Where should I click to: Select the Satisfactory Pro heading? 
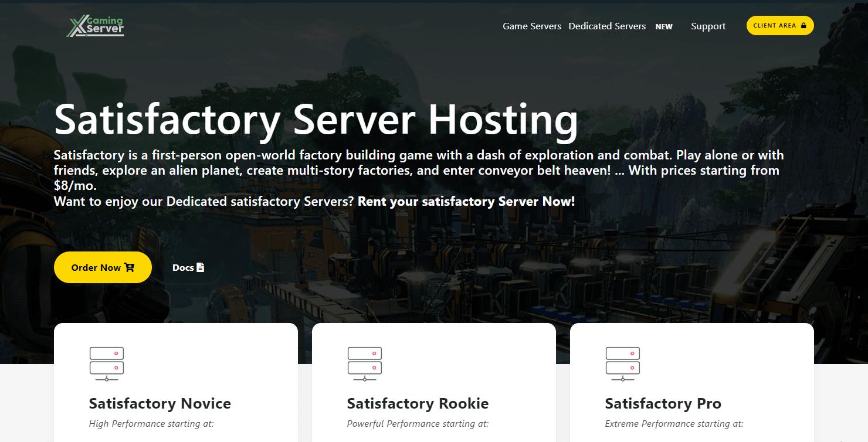point(663,403)
